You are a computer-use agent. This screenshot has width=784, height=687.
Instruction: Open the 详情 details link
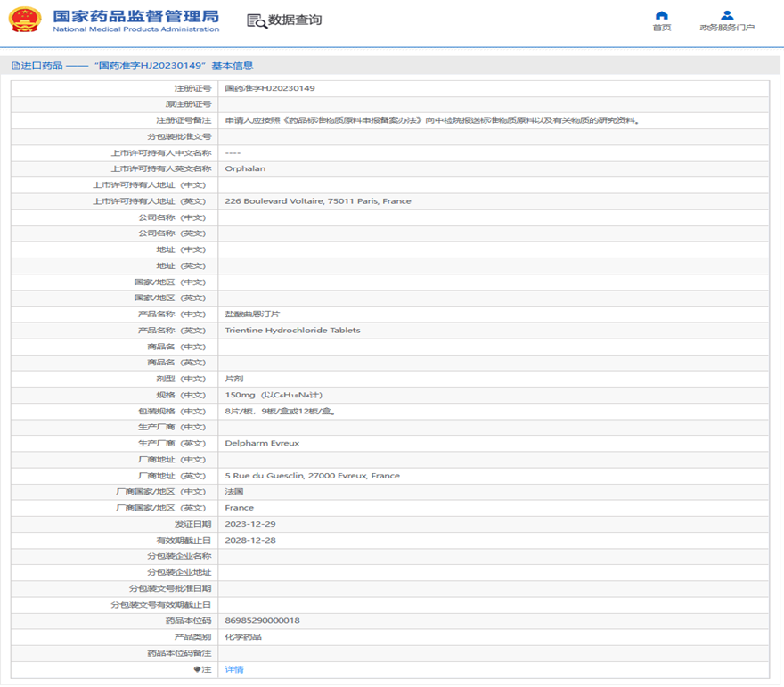coord(234,669)
